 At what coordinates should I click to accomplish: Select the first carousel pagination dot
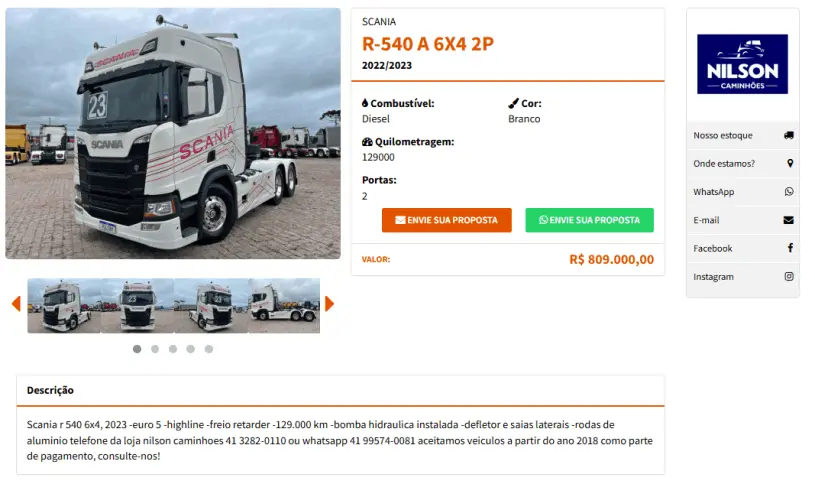[x=137, y=349]
